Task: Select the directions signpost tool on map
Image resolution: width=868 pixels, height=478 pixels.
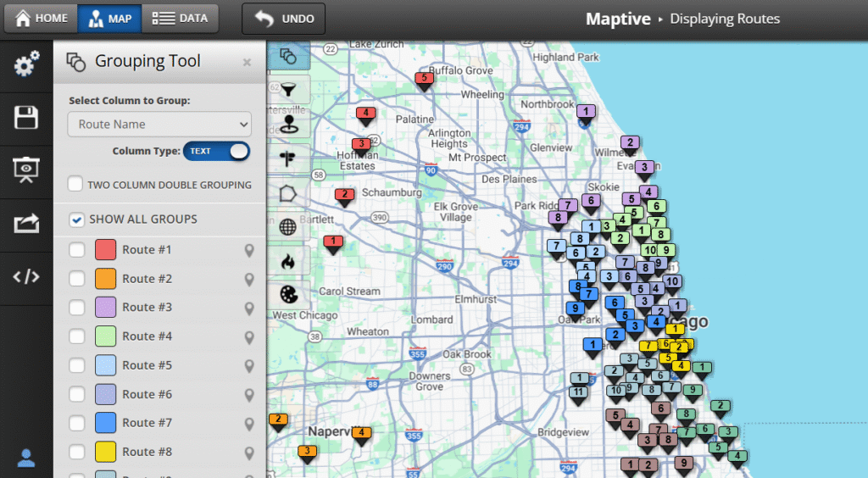Action: pyautogui.click(x=288, y=158)
